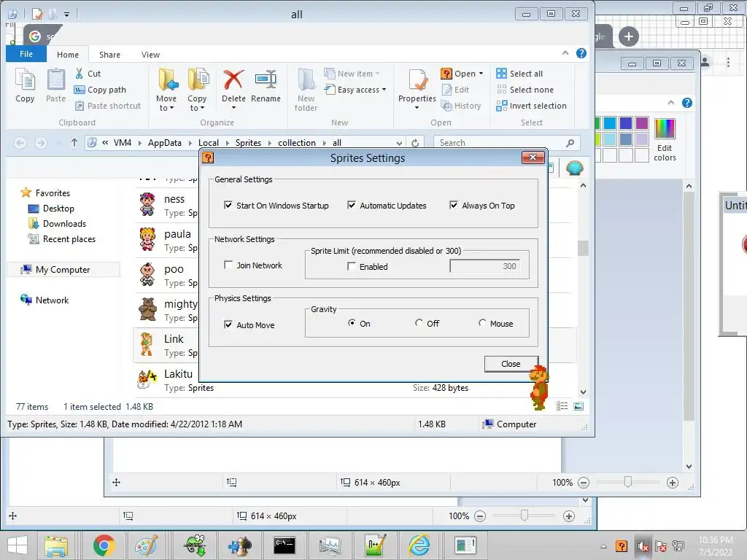Switch to the Home ribbon tab
This screenshot has width=747, height=560.
(x=68, y=54)
